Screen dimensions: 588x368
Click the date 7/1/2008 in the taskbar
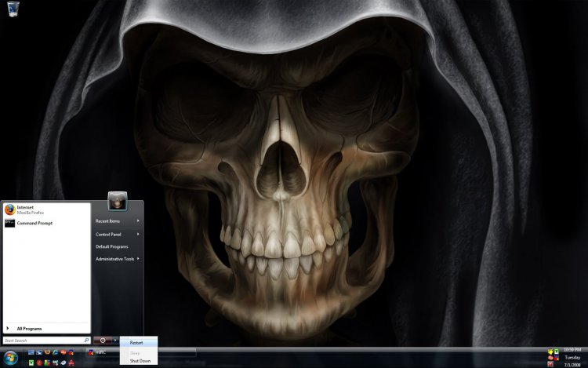coord(572,365)
